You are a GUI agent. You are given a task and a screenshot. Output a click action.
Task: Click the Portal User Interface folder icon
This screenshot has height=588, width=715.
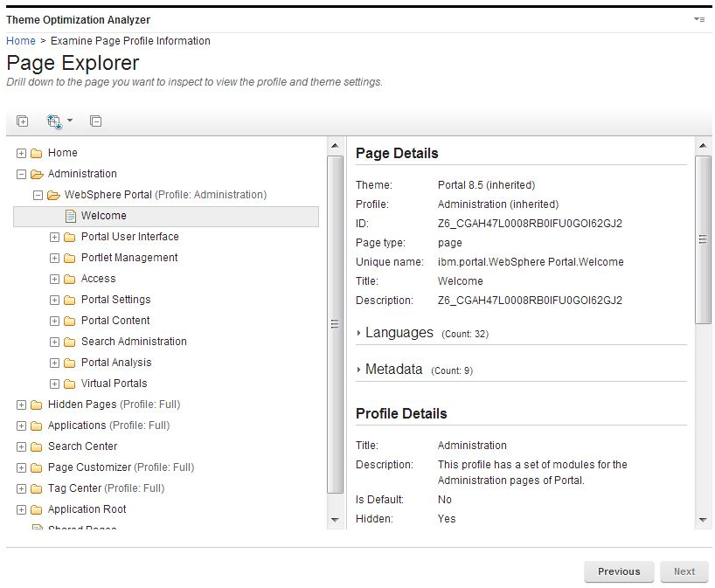[70, 237]
